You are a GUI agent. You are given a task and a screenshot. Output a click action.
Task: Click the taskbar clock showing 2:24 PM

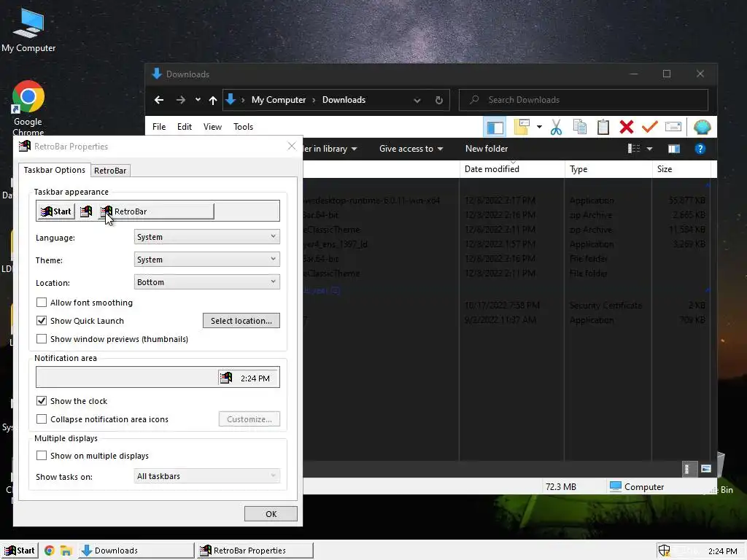point(723,551)
